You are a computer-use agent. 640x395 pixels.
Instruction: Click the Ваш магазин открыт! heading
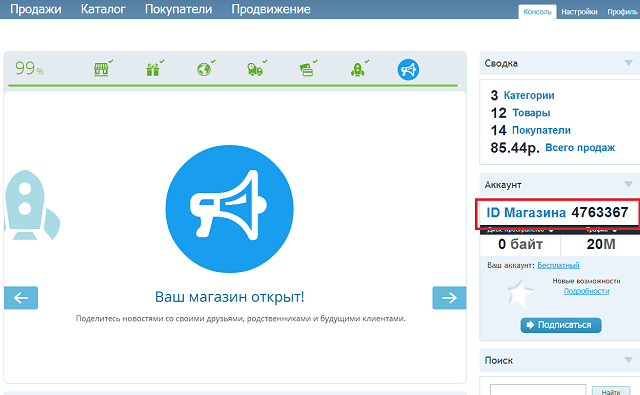pyautogui.click(x=229, y=297)
